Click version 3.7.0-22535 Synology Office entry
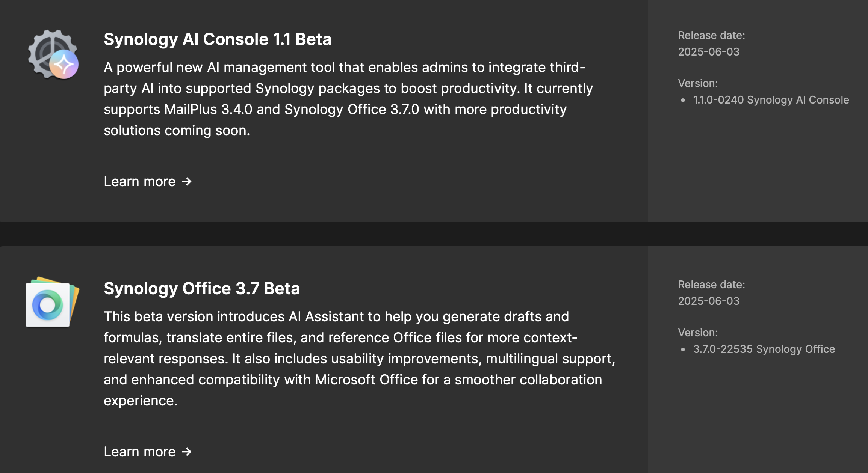This screenshot has height=473, width=868. tap(764, 349)
